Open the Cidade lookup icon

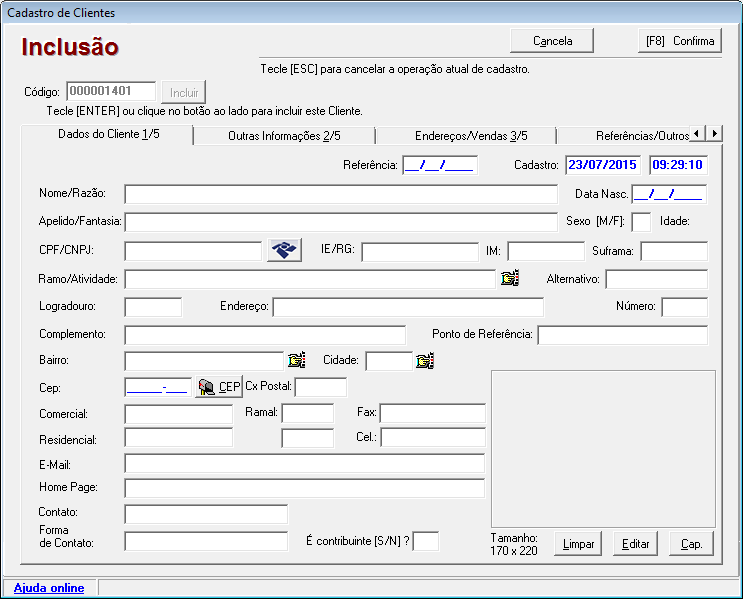[x=425, y=360]
